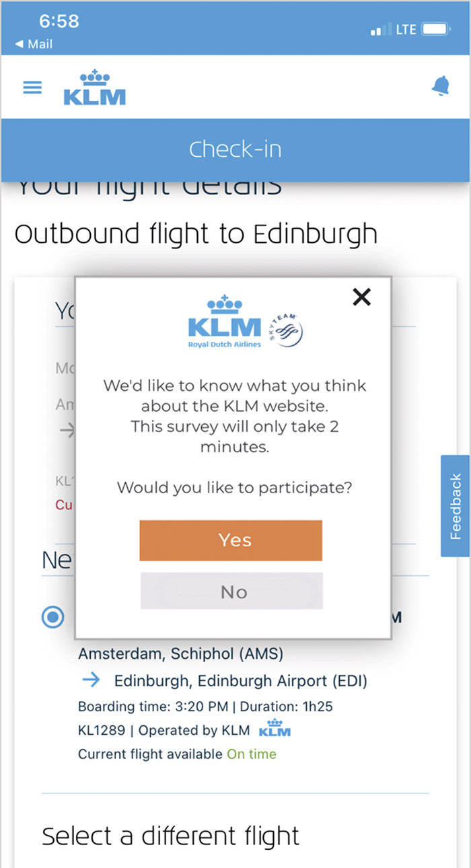Select the radio button for the Amsterdam flight
471x868 pixels.
tap(52, 616)
